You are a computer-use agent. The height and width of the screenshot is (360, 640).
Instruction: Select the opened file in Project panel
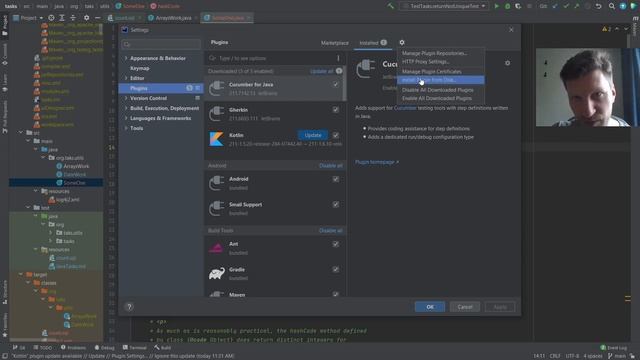click(x=51, y=18)
